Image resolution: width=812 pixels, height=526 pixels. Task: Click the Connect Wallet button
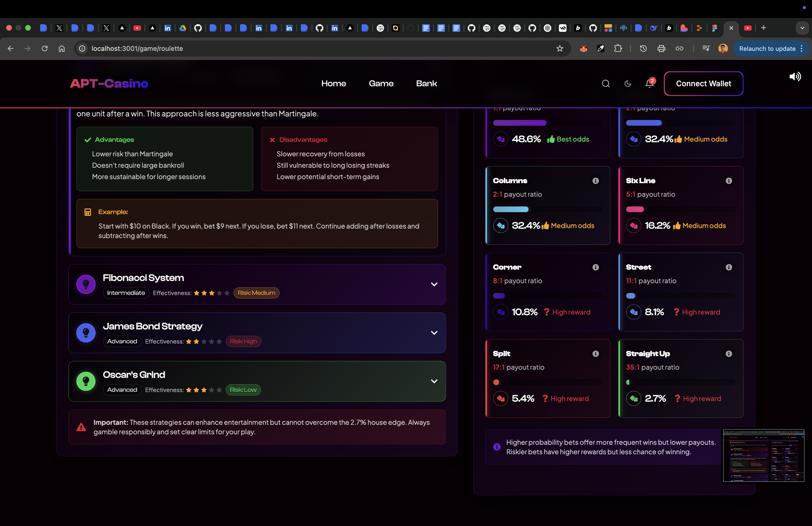point(703,84)
